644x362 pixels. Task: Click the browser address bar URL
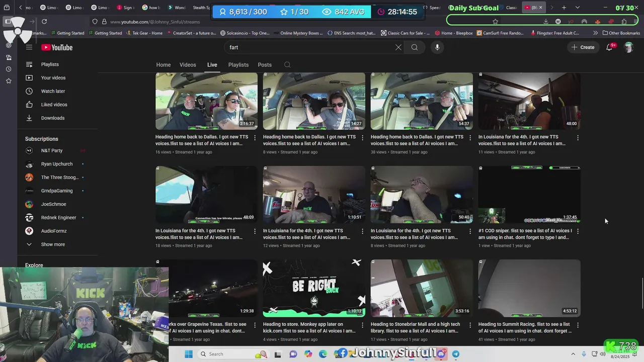(155, 22)
